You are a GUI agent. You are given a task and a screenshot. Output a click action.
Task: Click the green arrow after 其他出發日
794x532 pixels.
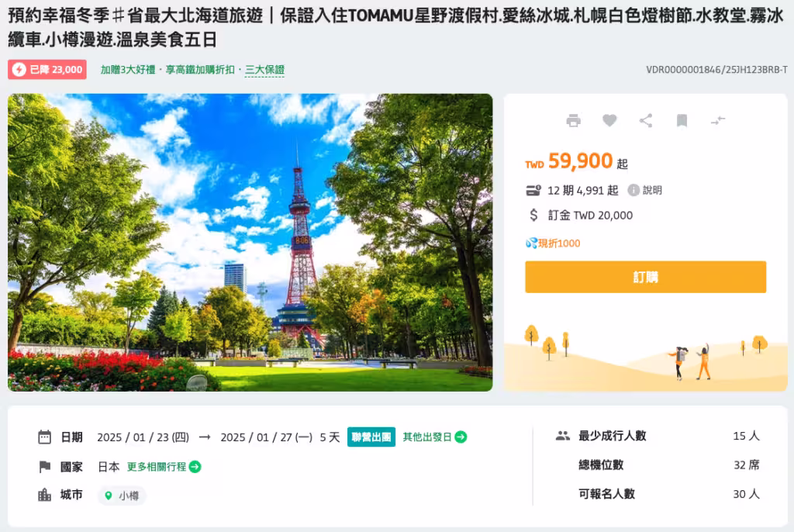[461, 437]
